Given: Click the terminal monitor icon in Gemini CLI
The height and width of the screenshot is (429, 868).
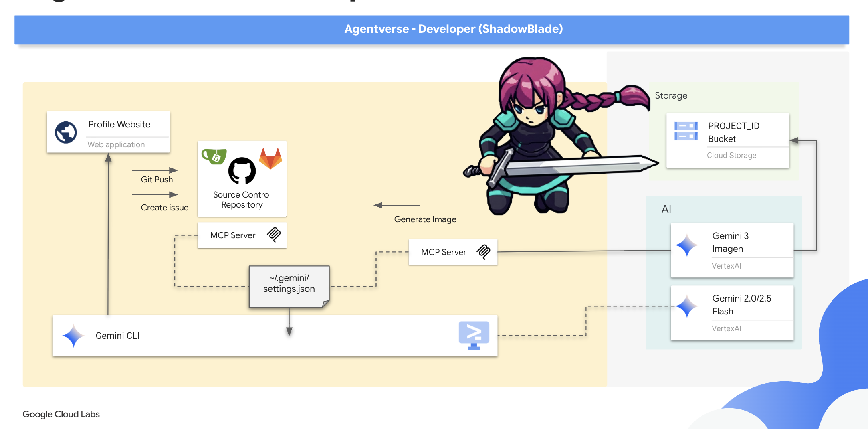Looking at the screenshot, I should click(474, 335).
